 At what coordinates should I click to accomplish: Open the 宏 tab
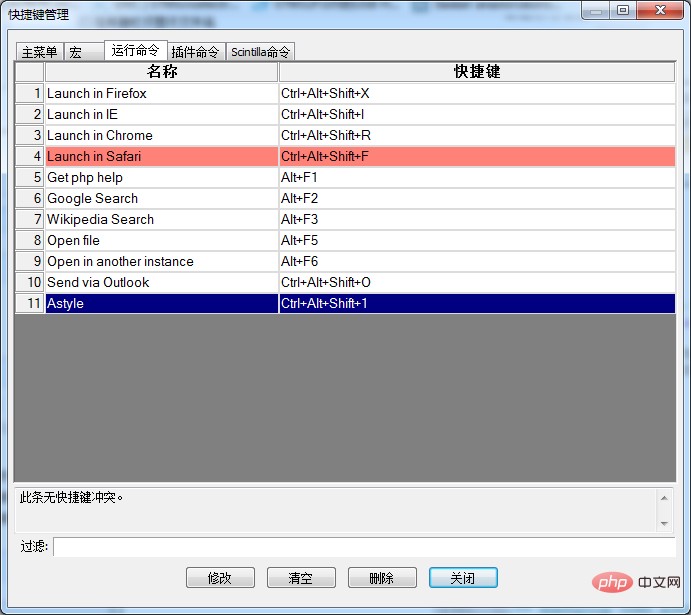click(76, 52)
